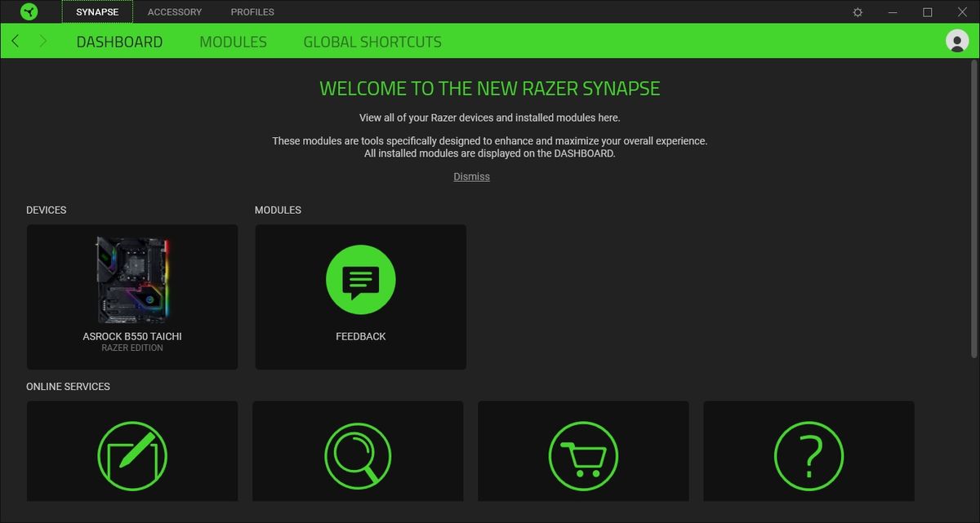Open the GLOBAL SHORTCUTS section
The height and width of the screenshot is (523, 980).
[x=372, y=42]
